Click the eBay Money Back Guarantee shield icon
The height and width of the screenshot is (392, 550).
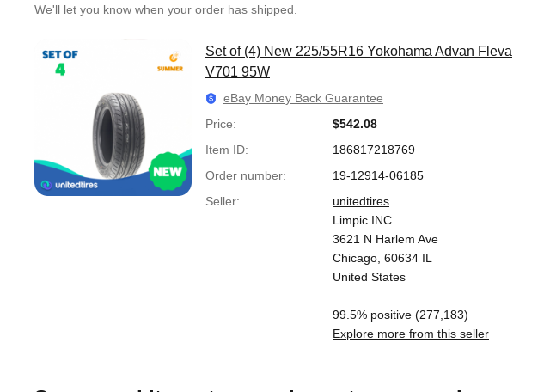pos(211,99)
